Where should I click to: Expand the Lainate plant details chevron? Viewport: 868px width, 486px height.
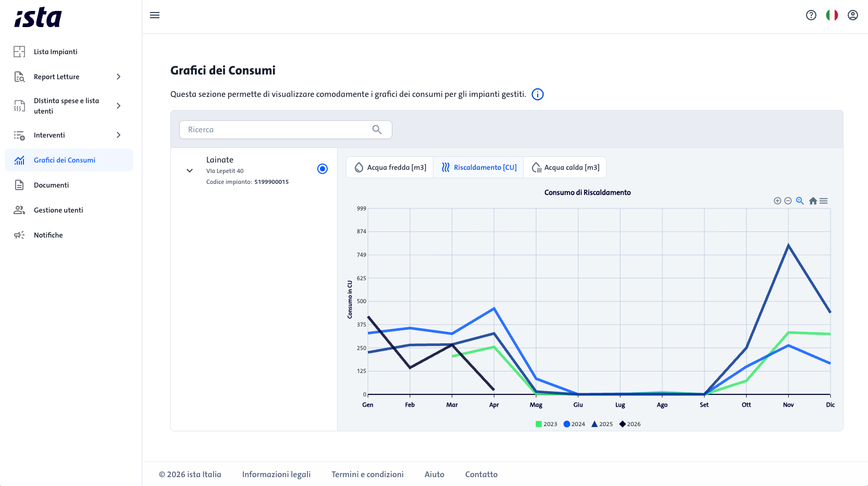click(190, 170)
